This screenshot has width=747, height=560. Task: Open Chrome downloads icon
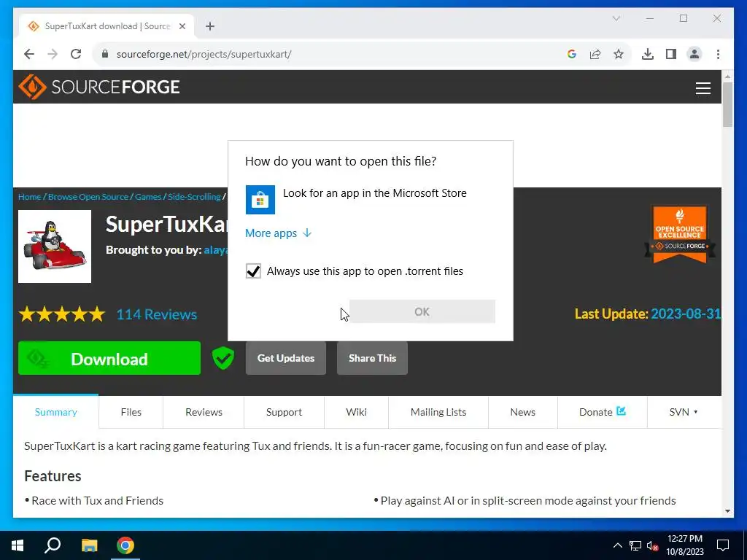[x=648, y=54]
